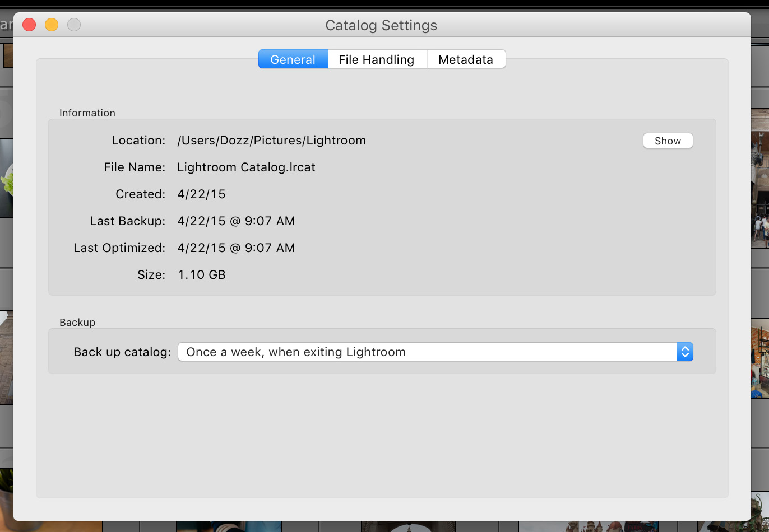Open the Metadata tab
This screenshot has width=769, height=532.
[466, 59]
